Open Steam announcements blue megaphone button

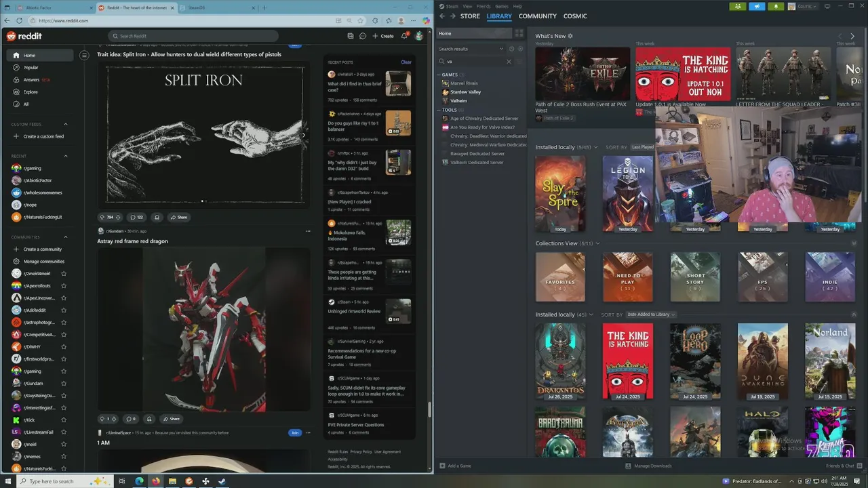point(757,6)
